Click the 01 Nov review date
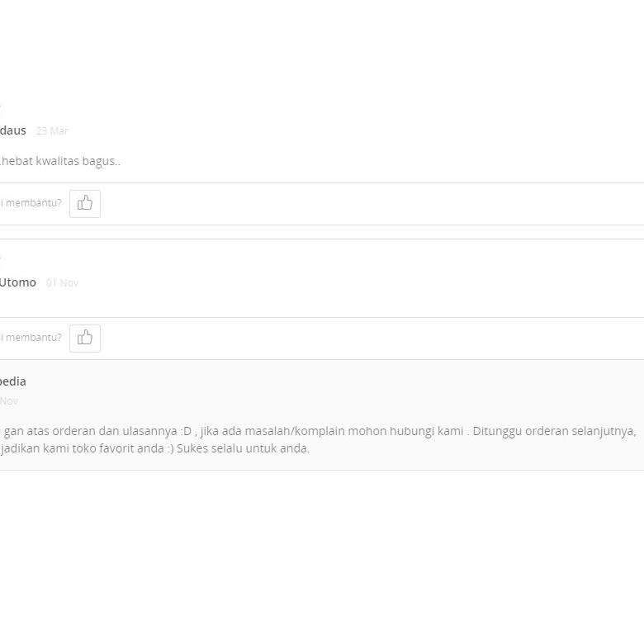 (x=62, y=283)
